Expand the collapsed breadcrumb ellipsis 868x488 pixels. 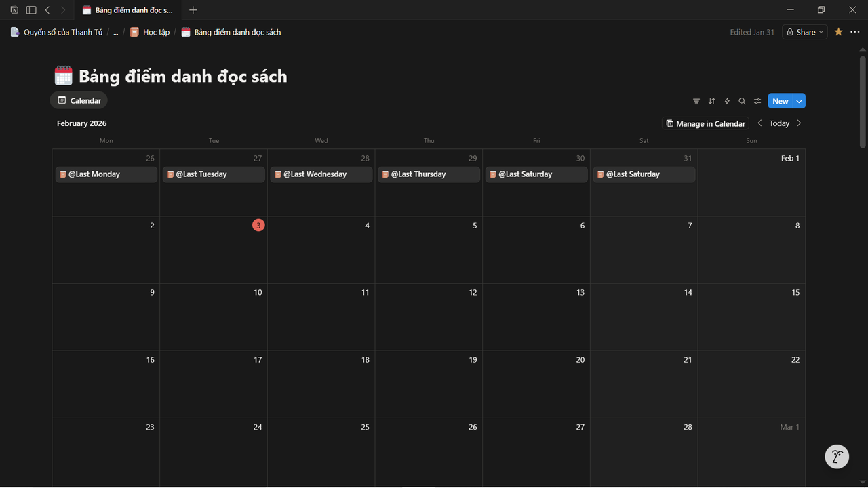pos(115,32)
